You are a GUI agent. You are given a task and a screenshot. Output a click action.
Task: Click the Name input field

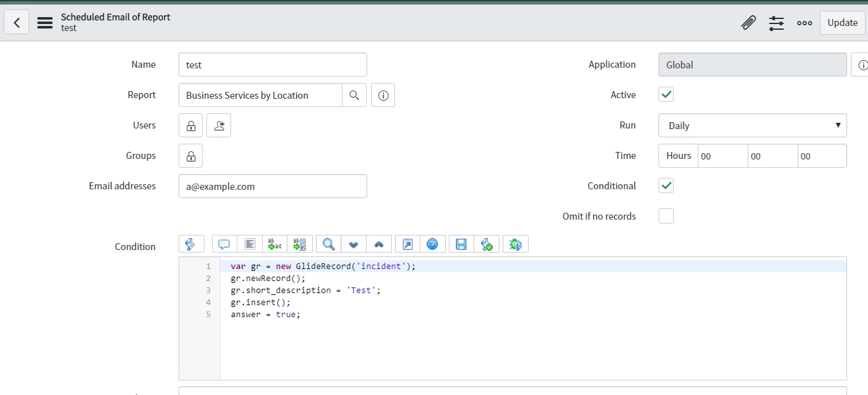273,65
